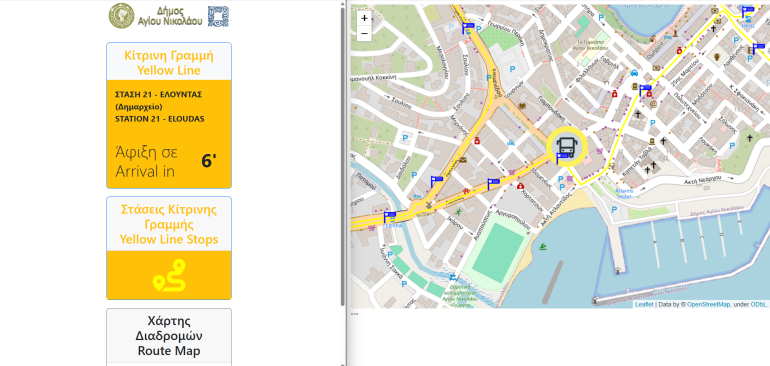Click the yellow route stops pin icon

pos(169,276)
